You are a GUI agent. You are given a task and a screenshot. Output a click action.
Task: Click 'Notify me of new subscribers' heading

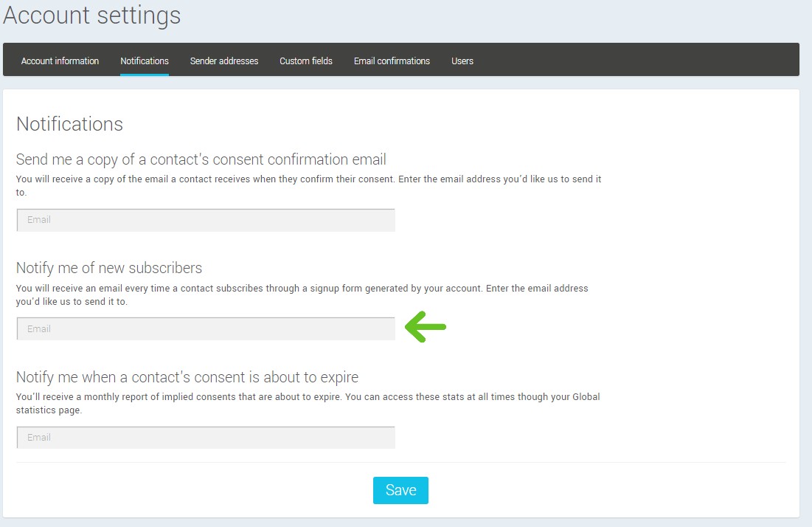109,268
